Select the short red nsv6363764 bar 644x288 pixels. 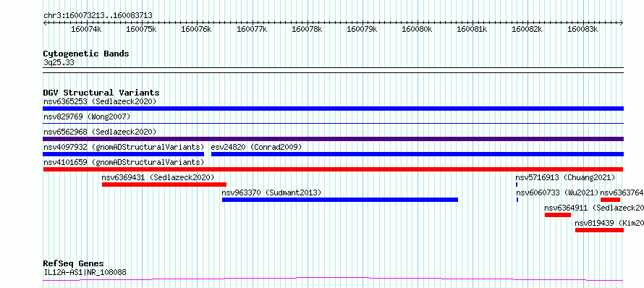[x=610, y=200]
